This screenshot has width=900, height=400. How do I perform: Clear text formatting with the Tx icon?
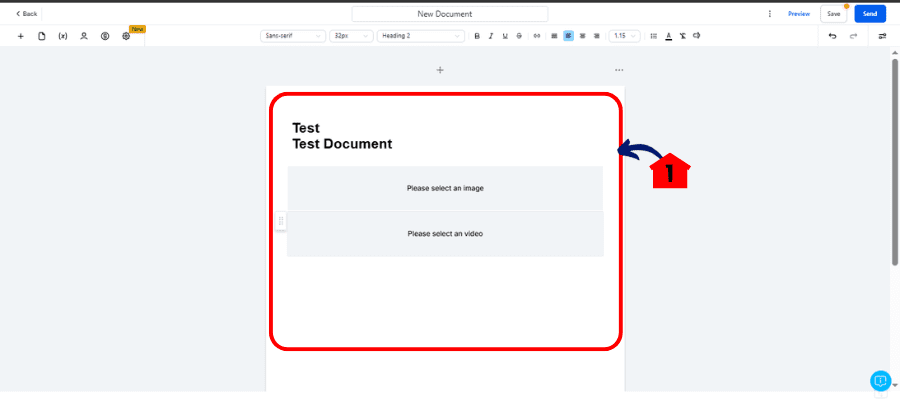[x=682, y=36]
